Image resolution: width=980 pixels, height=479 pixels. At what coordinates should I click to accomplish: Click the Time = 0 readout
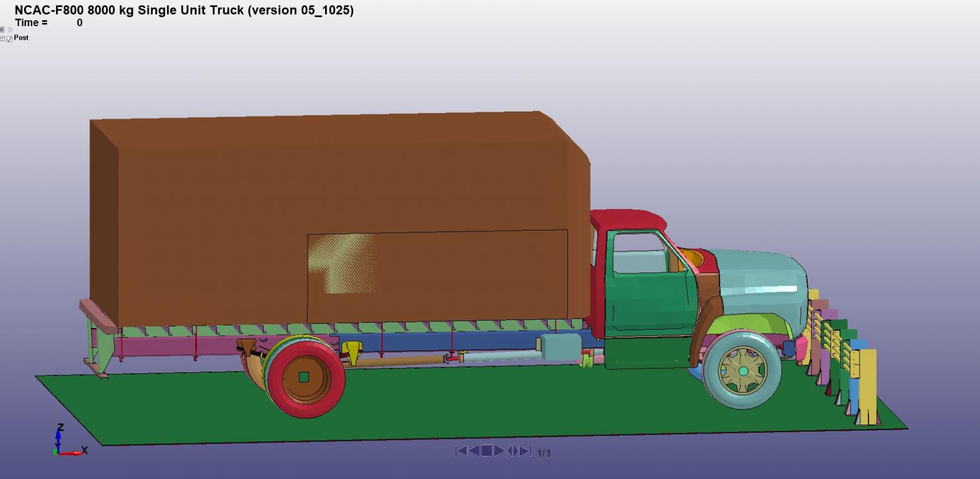click(48, 23)
